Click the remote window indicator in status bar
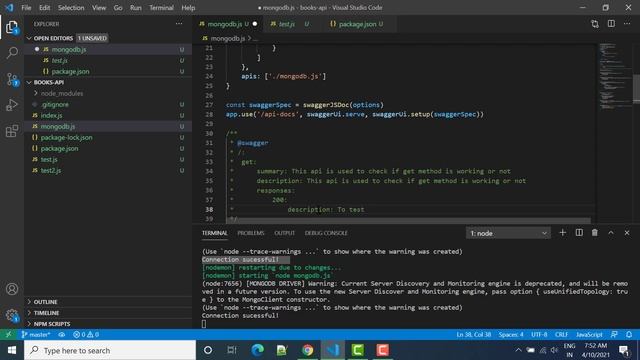The image size is (640, 360). point(8,334)
